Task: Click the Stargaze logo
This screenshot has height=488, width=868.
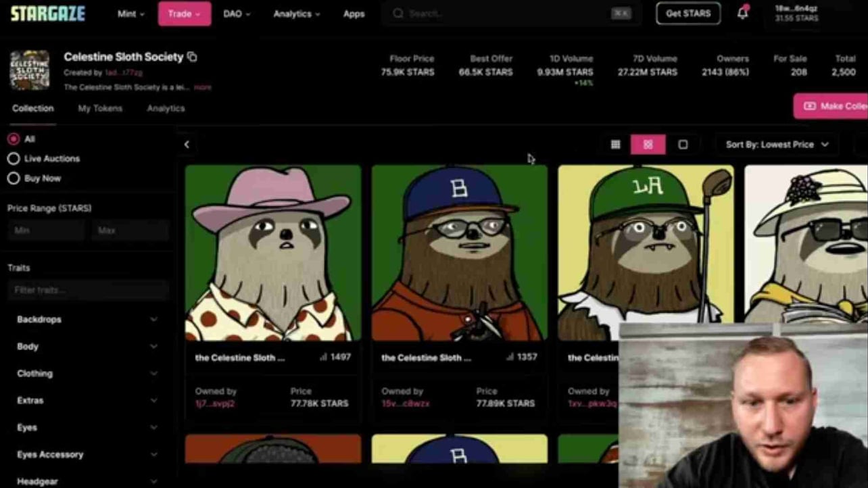Action: tap(47, 14)
